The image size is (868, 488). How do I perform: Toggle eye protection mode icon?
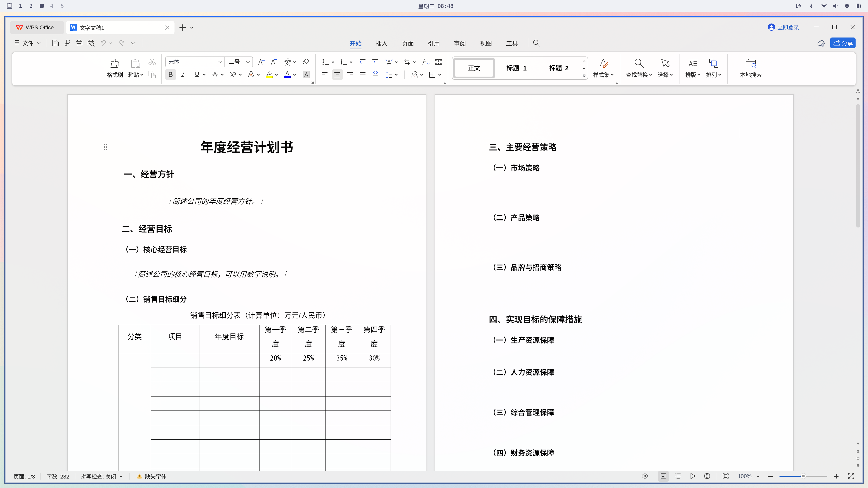pyautogui.click(x=645, y=476)
